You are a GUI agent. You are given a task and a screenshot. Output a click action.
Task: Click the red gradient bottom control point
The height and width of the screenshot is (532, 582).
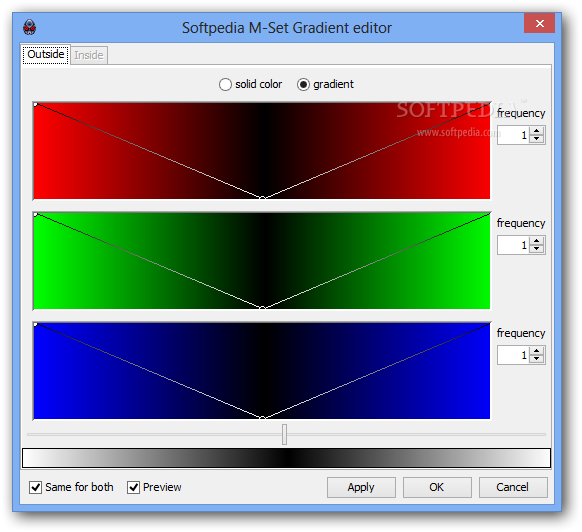pos(262,198)
